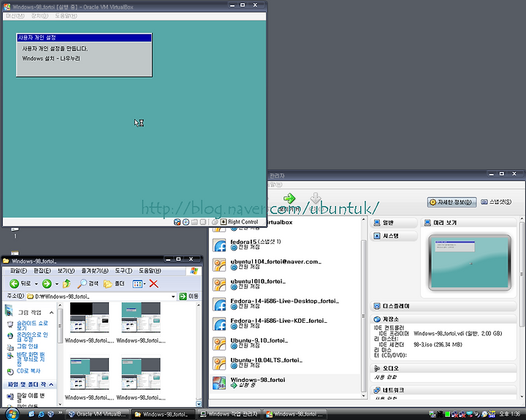Viewport: 526px width, 420px height.
Task: Click the VirtualBox cube quick launch icon
Action: pyautogui.click(x=50, y=414)
